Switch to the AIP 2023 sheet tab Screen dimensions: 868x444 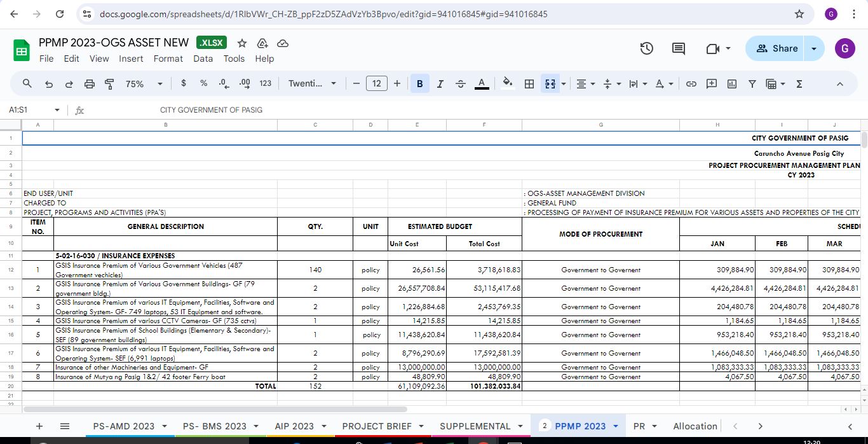[294, 426]
